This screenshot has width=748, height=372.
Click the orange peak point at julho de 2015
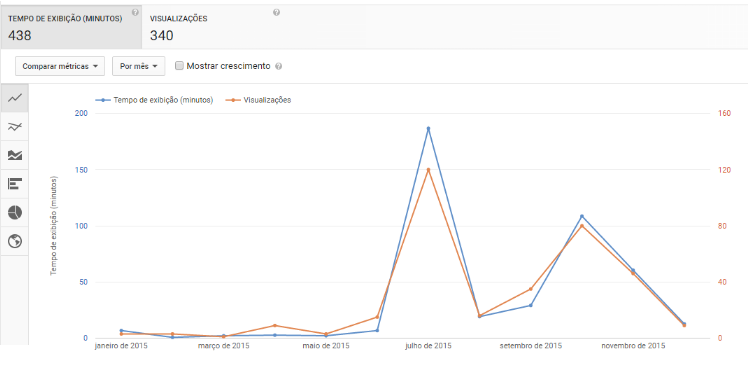click(x=428, y=170)
